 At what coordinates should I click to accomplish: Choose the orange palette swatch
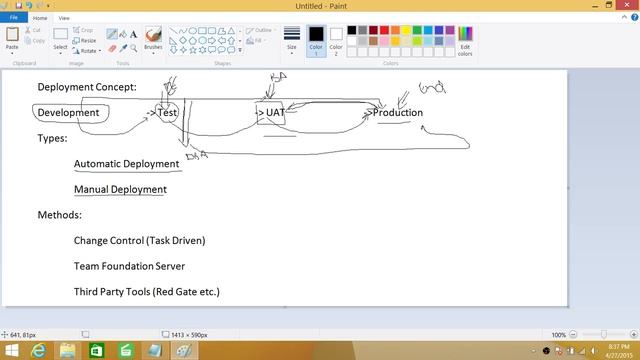tap(395, 30)
